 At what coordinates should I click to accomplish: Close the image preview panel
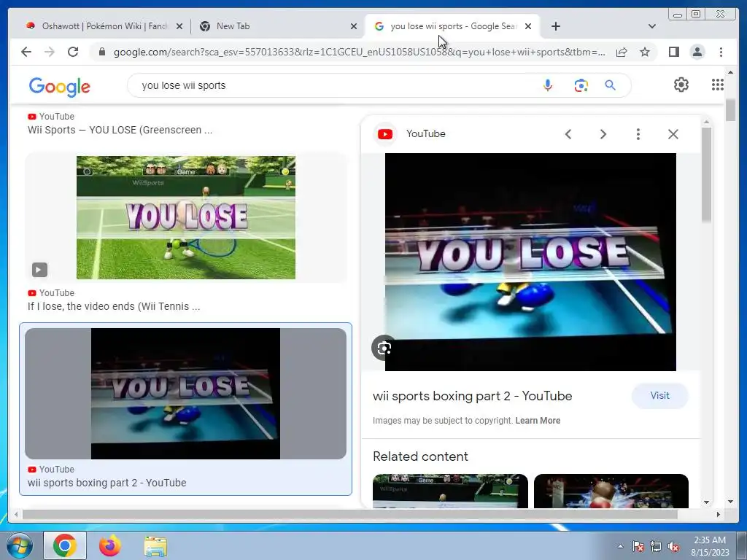click(x=673, y=134)
